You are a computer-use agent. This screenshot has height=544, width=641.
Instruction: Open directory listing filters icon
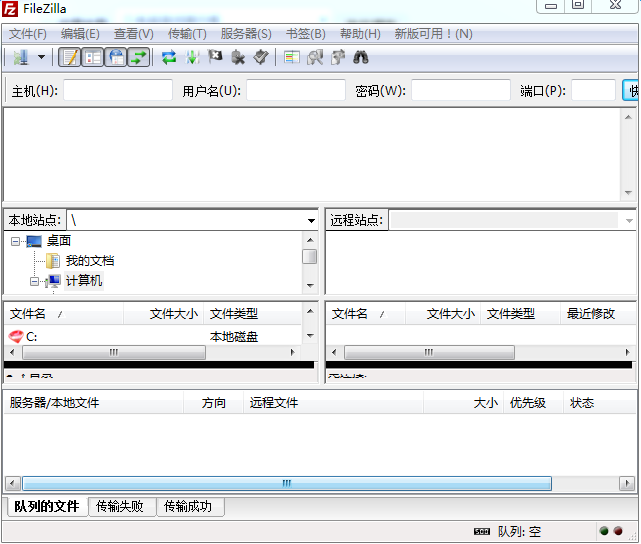(291, 57)
